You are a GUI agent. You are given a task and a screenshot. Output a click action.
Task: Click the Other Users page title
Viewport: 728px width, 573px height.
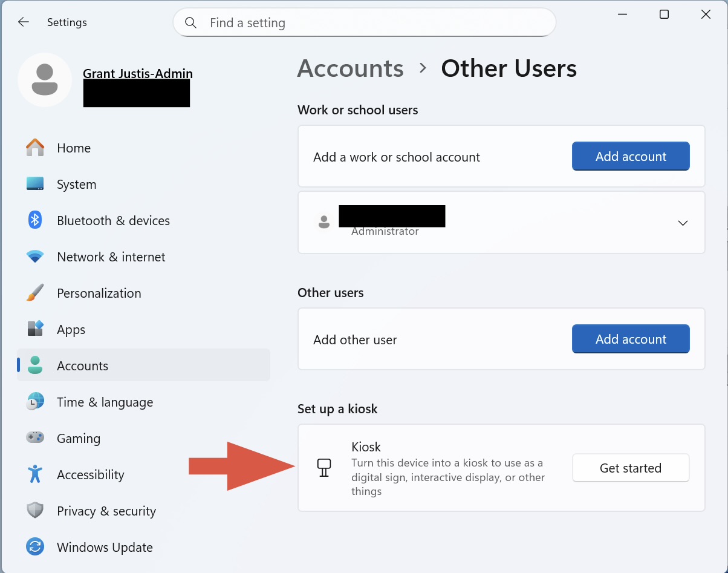click(509, 68)
